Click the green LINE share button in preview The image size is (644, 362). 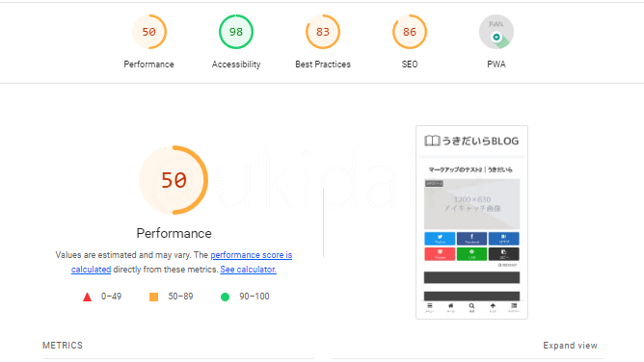coord(471,254)
